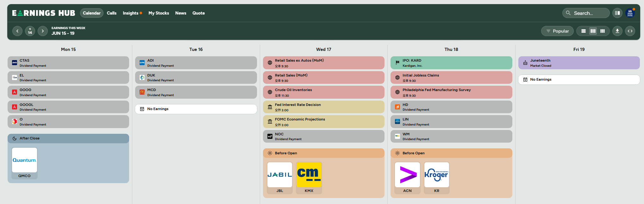Go to next week arrow
The height and width of the screenshot is (204, 644).
pos(43,31)
